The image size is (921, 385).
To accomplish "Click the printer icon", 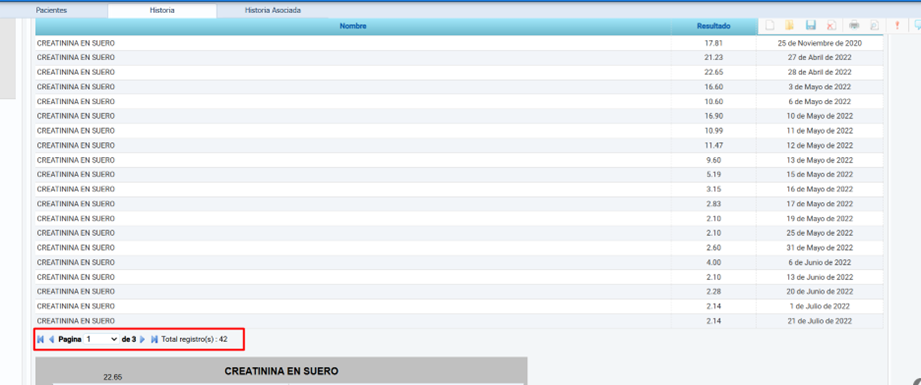I will click(854, 25).
